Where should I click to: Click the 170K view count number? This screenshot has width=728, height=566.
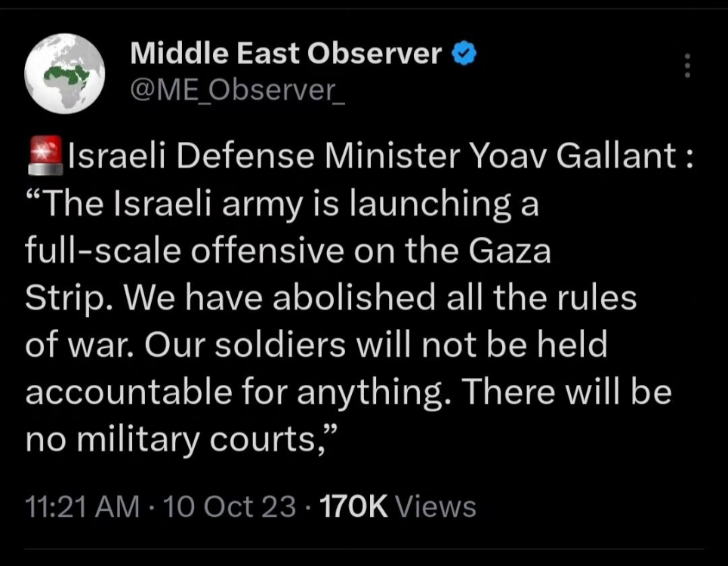coord(354,506)
